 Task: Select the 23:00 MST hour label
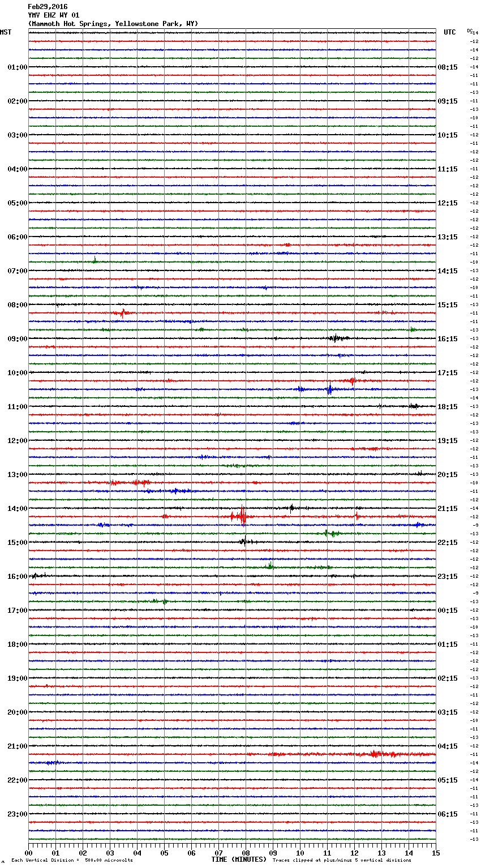click(x=17, y=814)
